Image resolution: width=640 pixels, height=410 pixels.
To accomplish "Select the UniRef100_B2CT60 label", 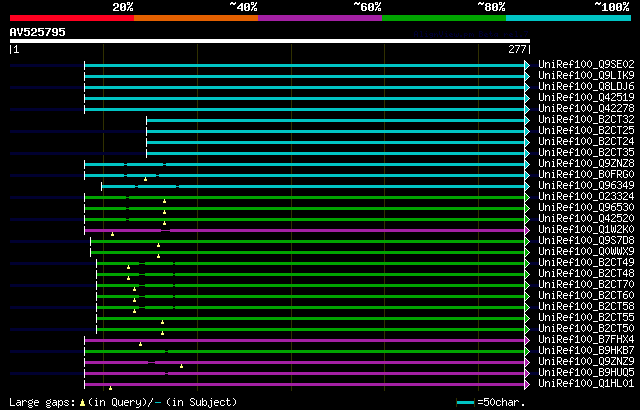I will pos(586,295).
